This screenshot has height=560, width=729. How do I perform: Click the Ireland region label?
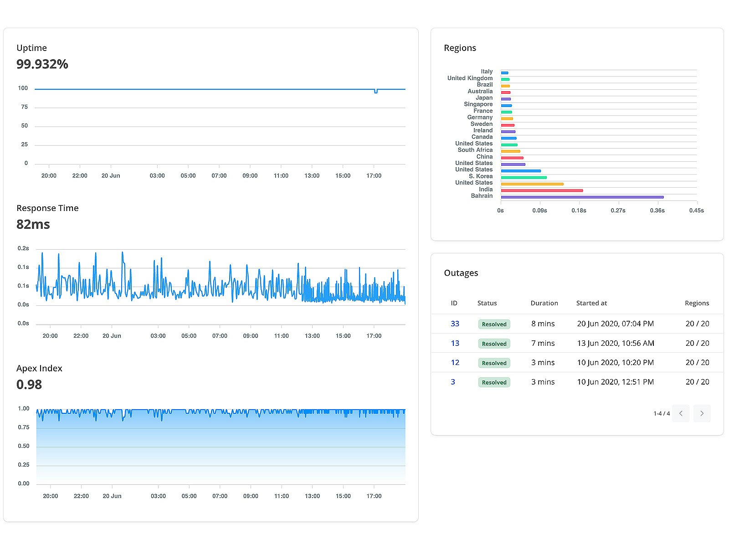[483, 130]
